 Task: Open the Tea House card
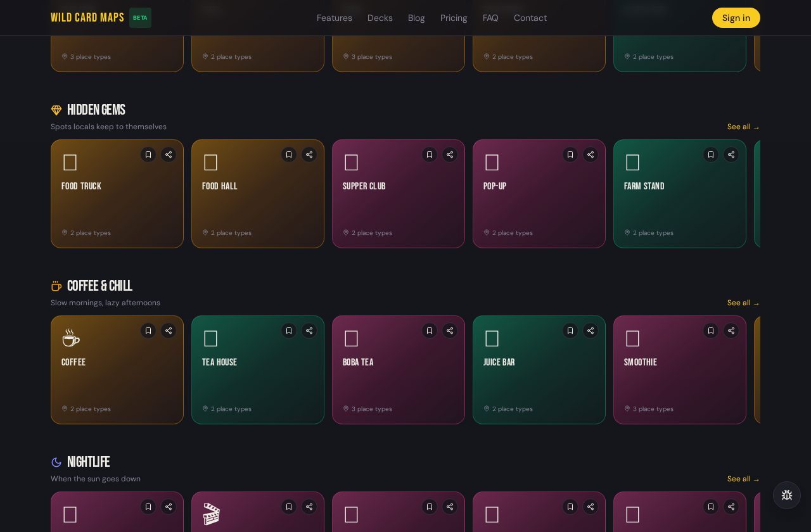[258, 370]
